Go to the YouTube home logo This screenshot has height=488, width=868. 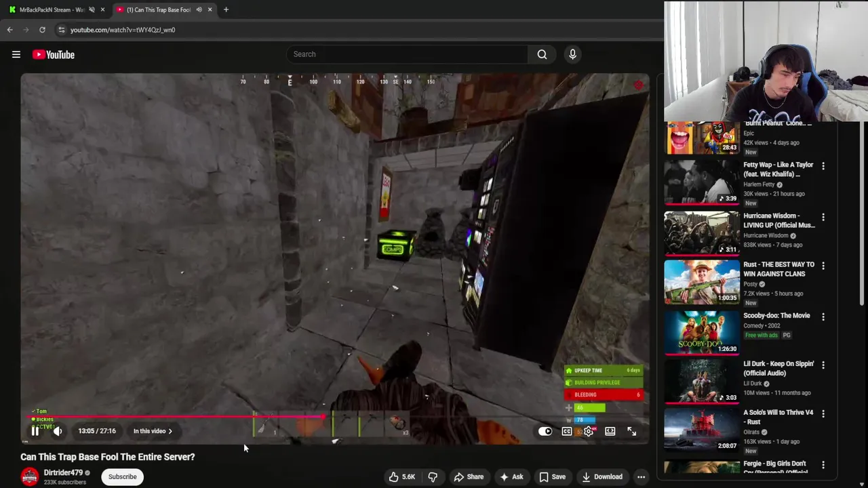click(53, 54)
